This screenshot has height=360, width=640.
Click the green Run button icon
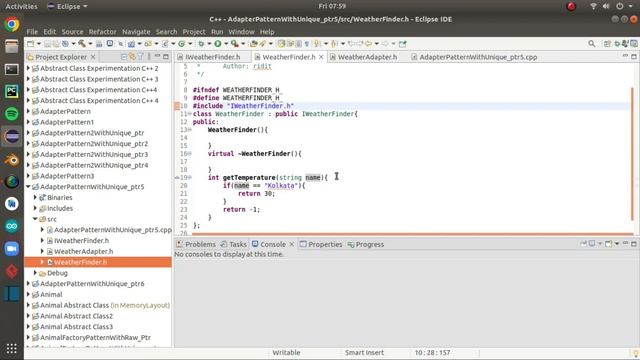coord(218,44)
